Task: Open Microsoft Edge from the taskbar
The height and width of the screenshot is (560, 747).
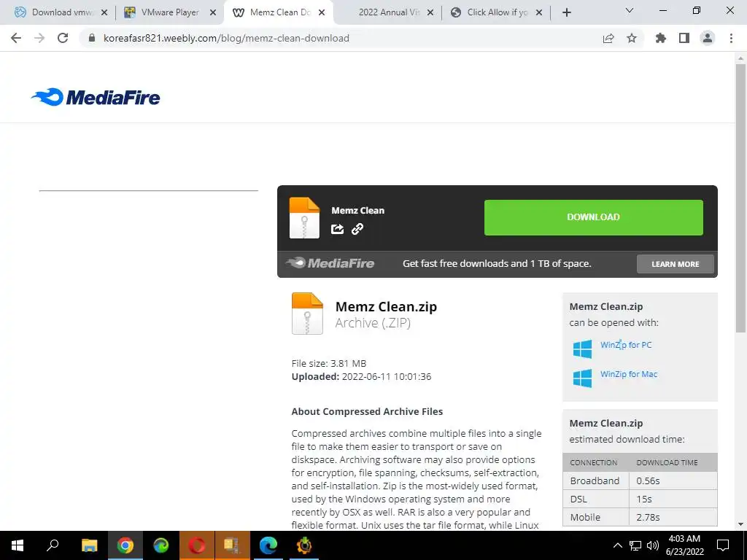Action: [268, 545]
